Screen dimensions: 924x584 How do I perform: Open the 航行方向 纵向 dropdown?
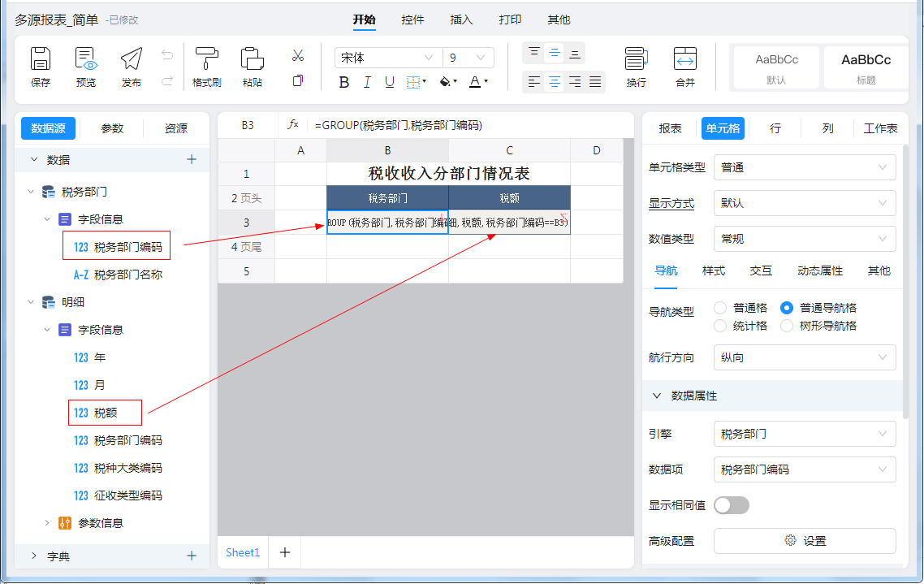[804, 357]
